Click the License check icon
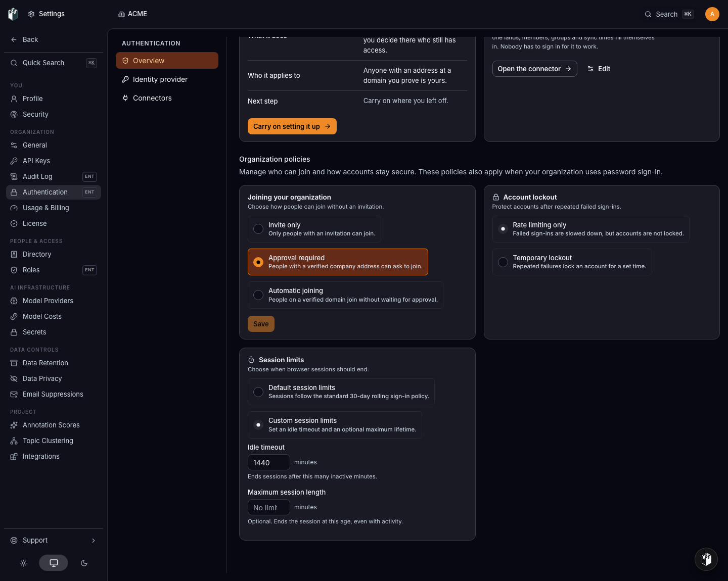Image resolution: width=728 pixels, height=581 pixels. point(14,223)
